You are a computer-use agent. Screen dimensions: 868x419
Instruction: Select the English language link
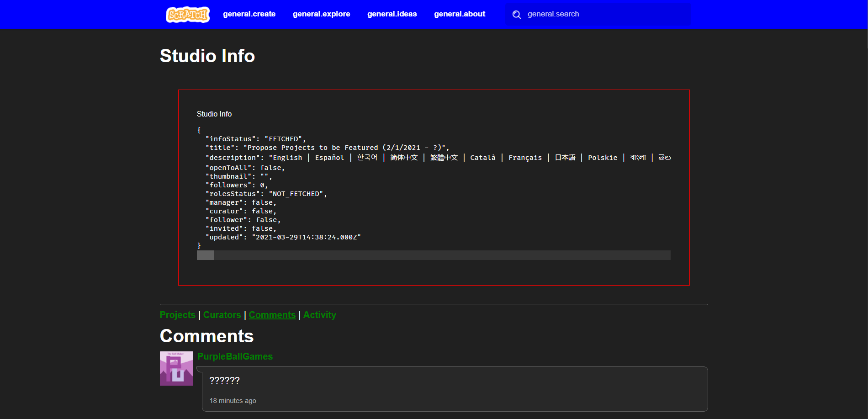(286, 157)
